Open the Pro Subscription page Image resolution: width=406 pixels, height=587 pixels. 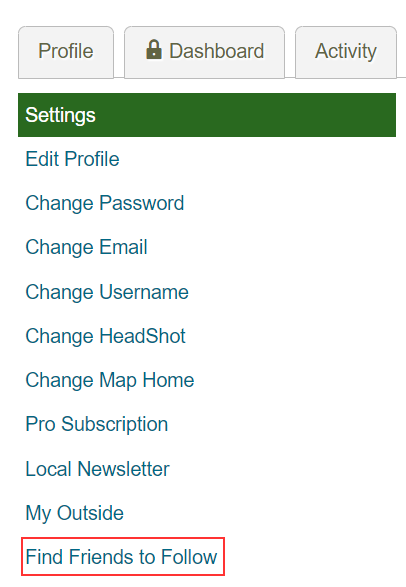pyautogui.click(x=97, y=425)
